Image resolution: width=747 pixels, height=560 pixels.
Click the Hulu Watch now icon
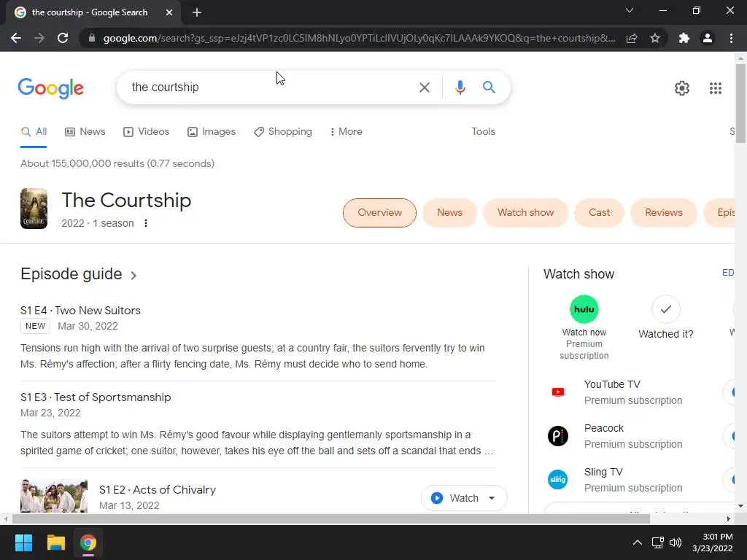point(584,309)
